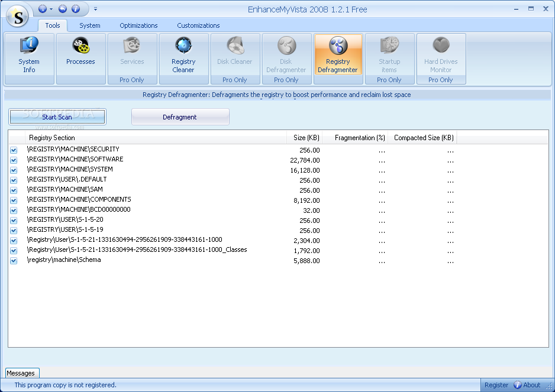
Task: Uncheck the MACHINE\BCD00000000 registry section
Action: (14, 210)
